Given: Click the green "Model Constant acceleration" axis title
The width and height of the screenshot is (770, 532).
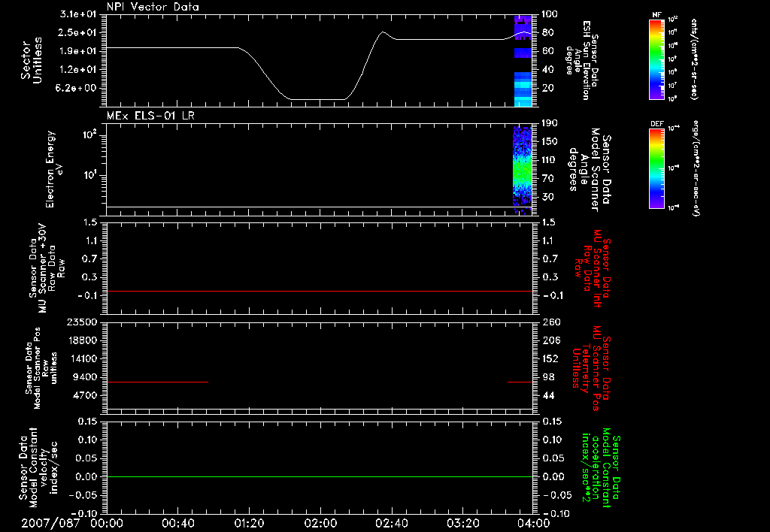Looking at the screenshot, I should coord(601,467).
